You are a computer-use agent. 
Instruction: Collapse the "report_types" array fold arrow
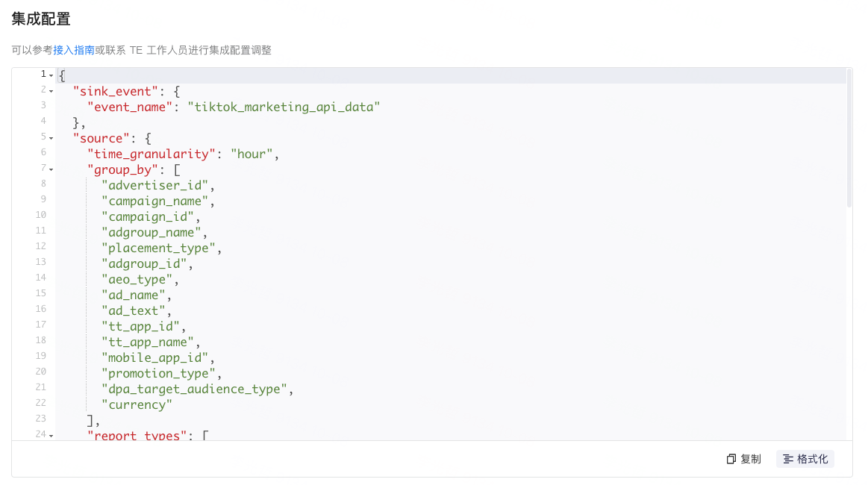tap(51, 435)
